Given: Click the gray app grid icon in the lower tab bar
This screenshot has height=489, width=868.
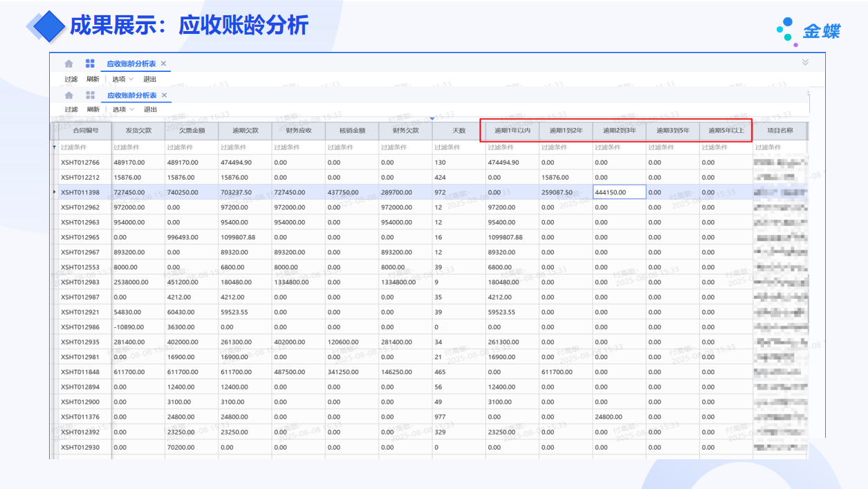Looking at the screenshot, I should (90, 95).
